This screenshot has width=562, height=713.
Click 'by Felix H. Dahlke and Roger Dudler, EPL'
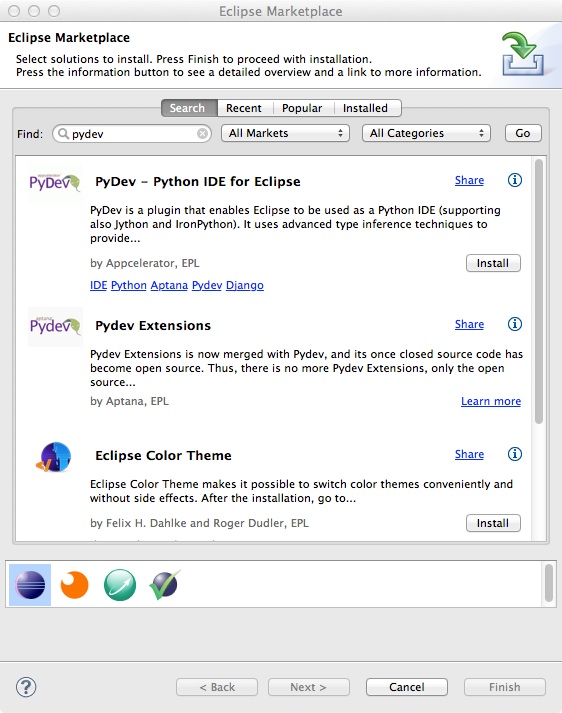[199, 523]
